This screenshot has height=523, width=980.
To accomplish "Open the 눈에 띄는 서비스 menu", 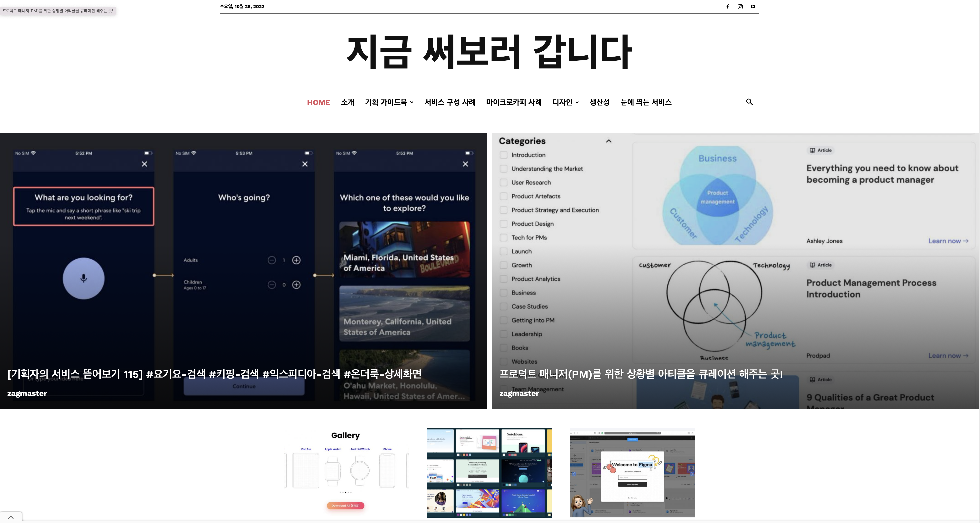I will pyautogui.click(x=646, y=102).
